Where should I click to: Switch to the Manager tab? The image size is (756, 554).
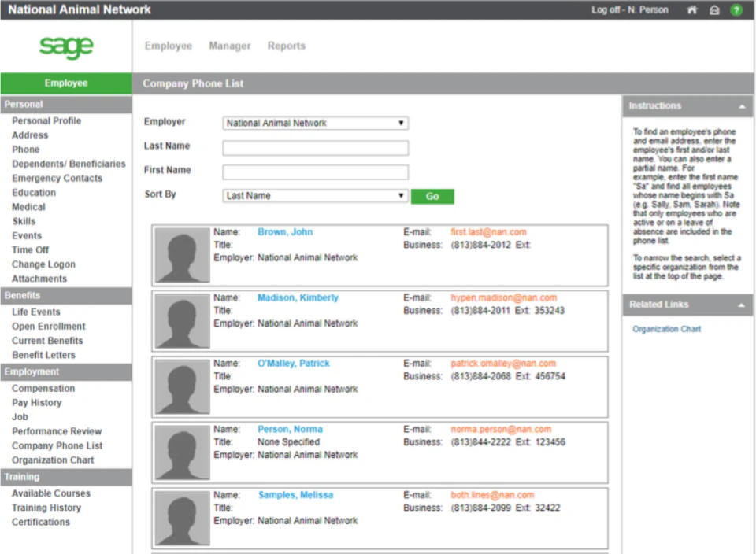pyautogui.click(x=229, y=46)
